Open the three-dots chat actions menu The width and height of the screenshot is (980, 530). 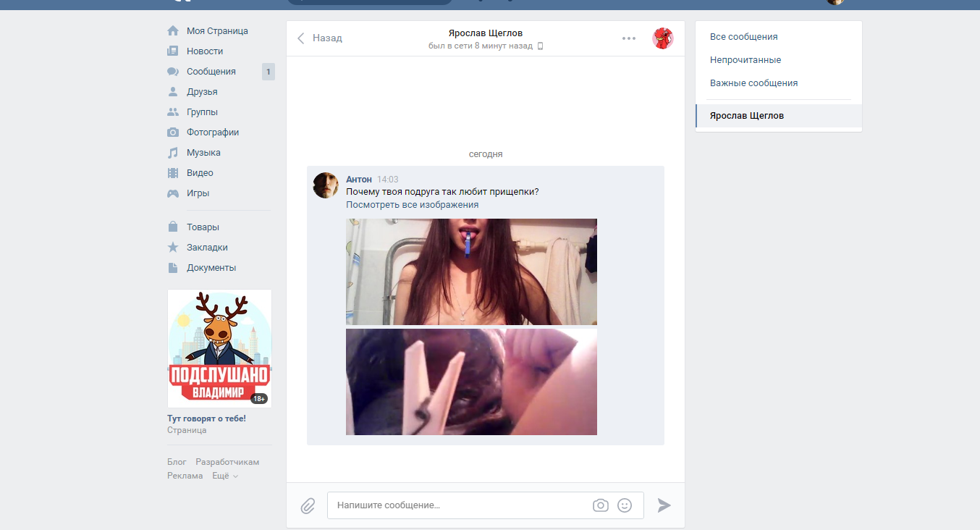pyautogui.click(x=629, y=38)
